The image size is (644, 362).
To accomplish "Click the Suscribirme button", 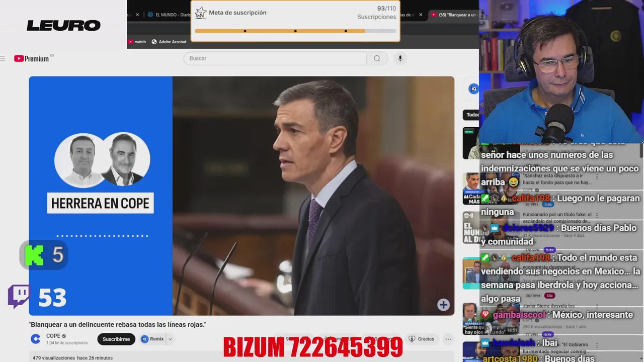I will pos(116,339).
